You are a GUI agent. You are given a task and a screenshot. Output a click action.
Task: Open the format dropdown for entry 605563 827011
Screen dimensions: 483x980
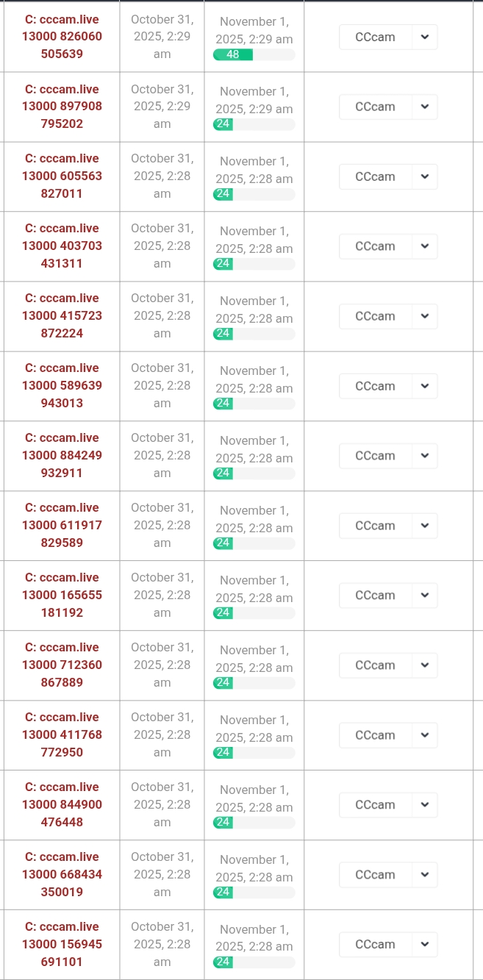pyautogui.click(x=387, y=176)
